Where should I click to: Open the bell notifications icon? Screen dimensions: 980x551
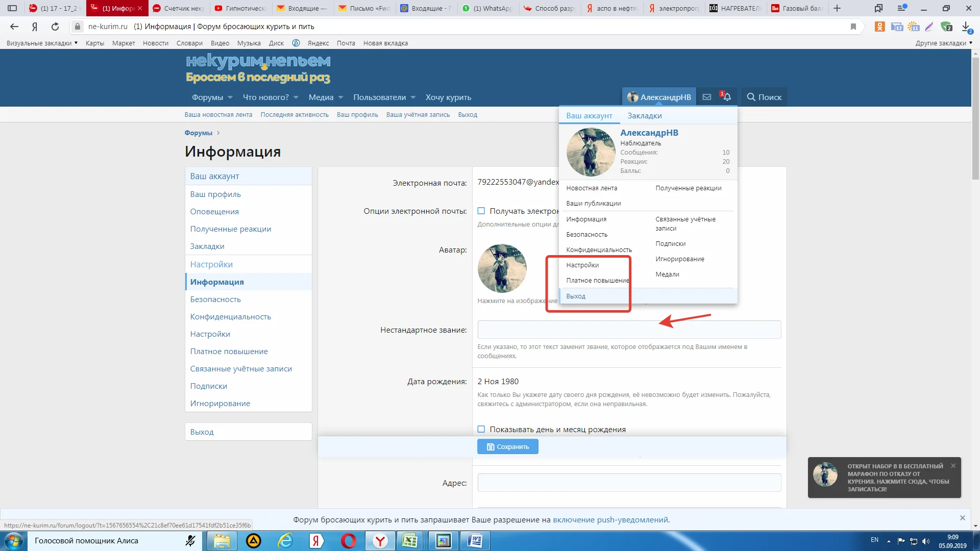[x=727, y=97]
